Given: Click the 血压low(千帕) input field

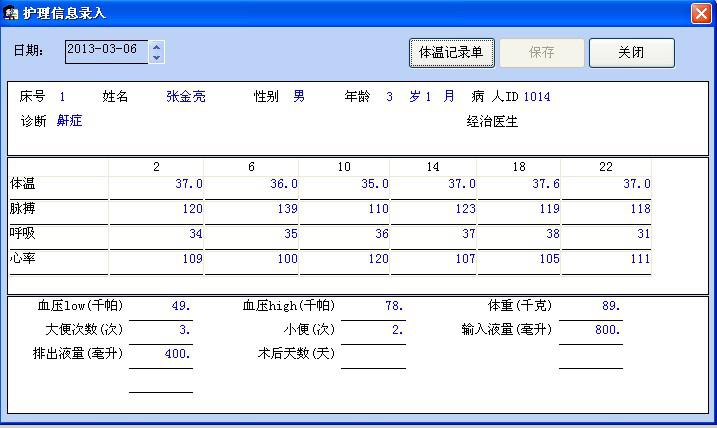Looking at the screenshot, I should (161, 307).
